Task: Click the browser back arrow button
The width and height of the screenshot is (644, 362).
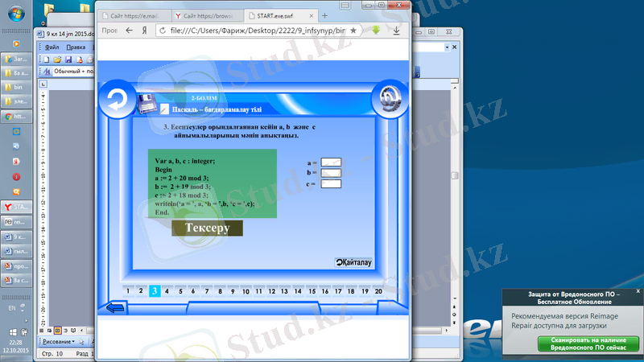Action: (129, 31)
